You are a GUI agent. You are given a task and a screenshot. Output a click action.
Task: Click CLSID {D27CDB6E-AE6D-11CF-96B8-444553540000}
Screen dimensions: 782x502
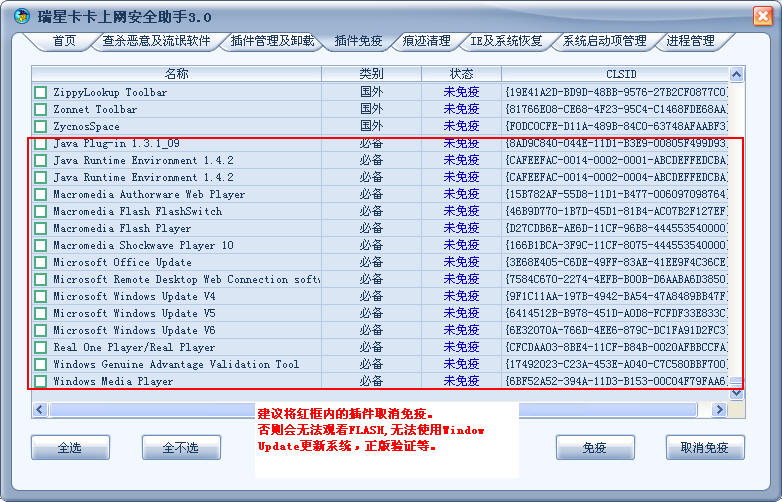616,228
